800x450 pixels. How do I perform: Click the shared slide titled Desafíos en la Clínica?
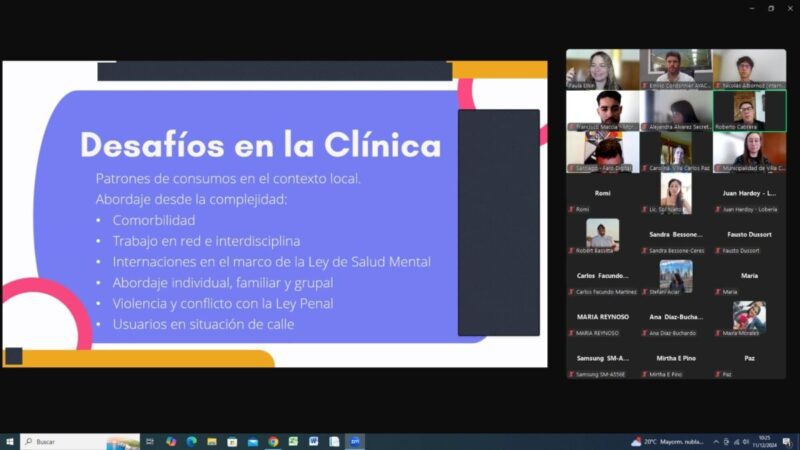[275, 213]
